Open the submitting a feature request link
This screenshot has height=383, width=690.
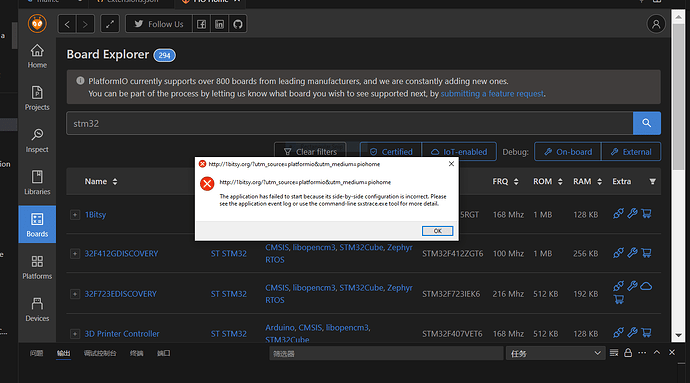coord(492,94)
